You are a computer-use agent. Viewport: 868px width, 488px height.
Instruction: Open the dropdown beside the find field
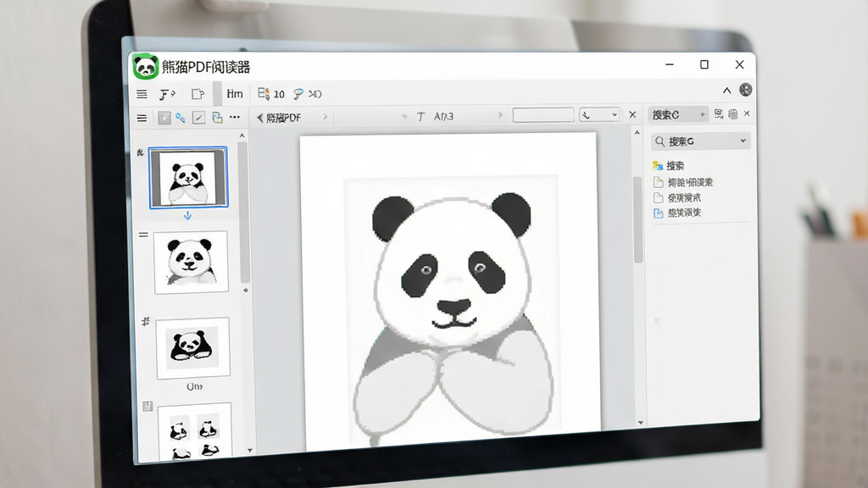pyautogui.click(x=599, y=114)
